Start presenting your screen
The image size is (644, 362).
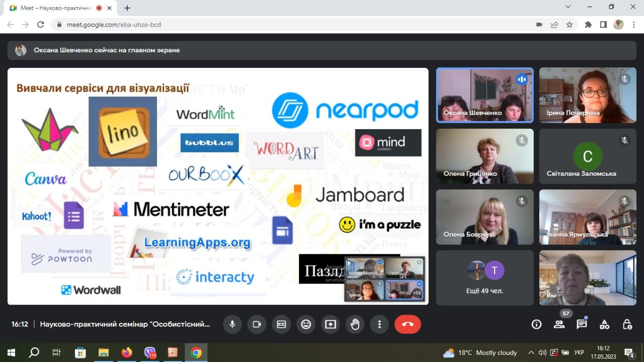tap(331, 324)
